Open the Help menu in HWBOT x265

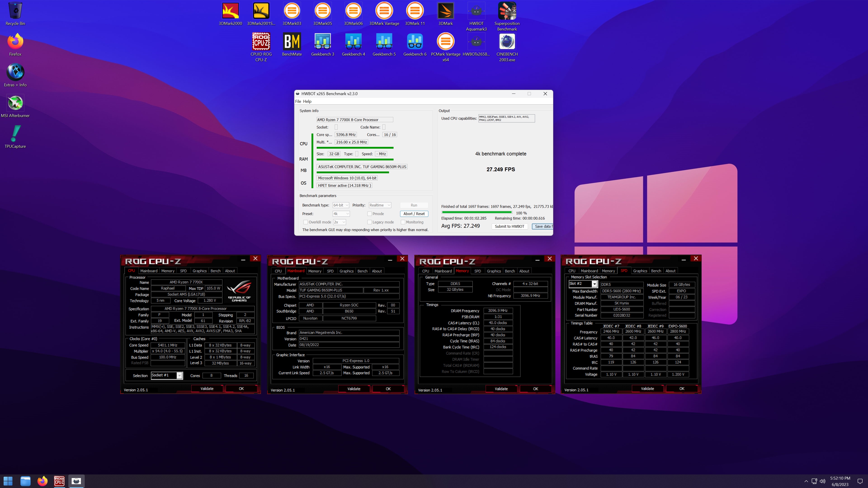[307, 101]
